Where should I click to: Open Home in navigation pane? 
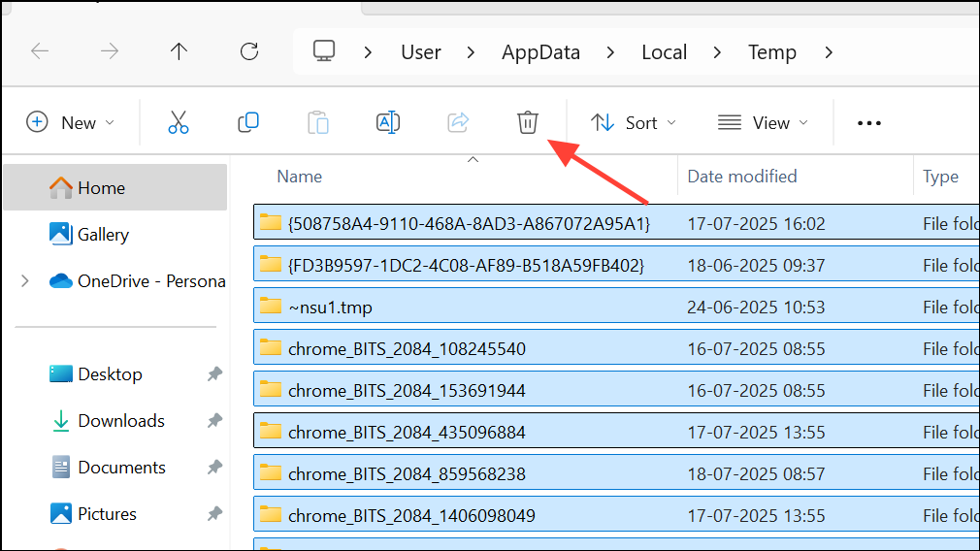click(x=101, y=188)
